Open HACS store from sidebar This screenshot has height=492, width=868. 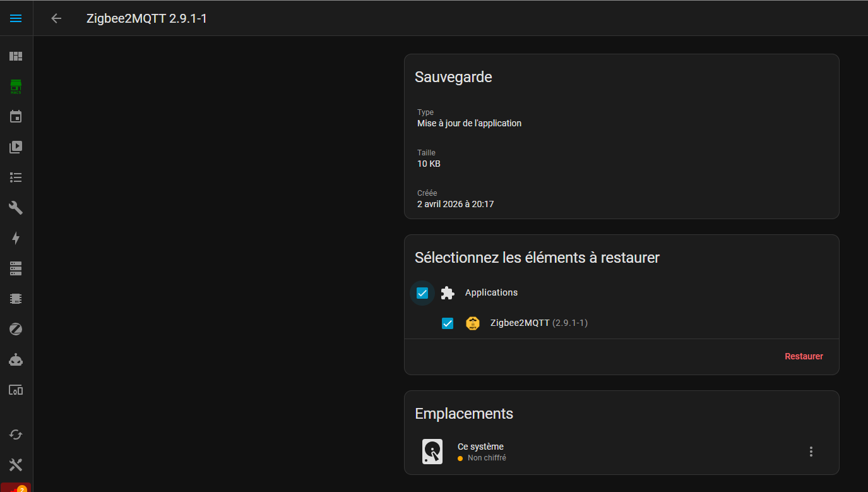coord(16,87)
